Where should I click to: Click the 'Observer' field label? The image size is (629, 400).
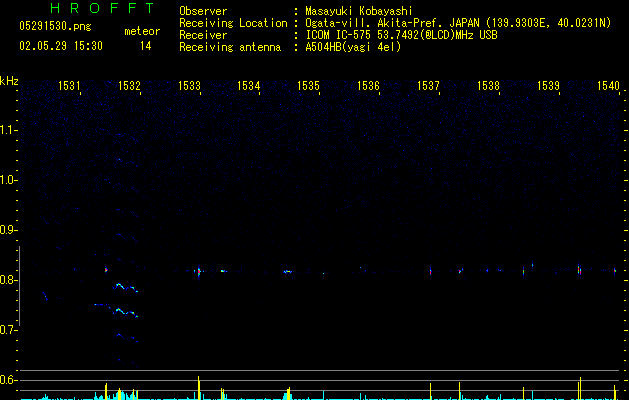203,11
